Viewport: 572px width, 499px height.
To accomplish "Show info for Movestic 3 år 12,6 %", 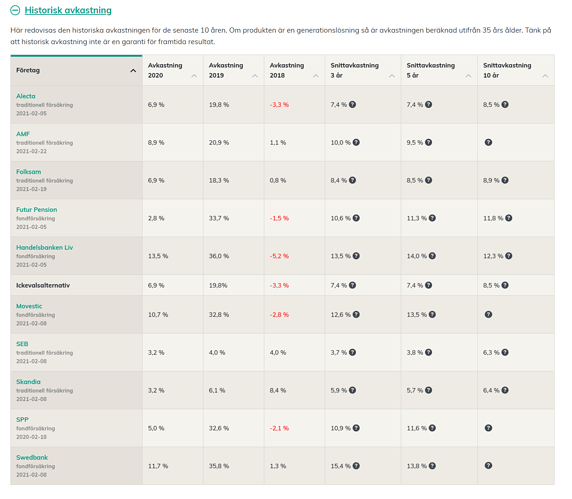I will pyautogui.click(x=356, y=314).
